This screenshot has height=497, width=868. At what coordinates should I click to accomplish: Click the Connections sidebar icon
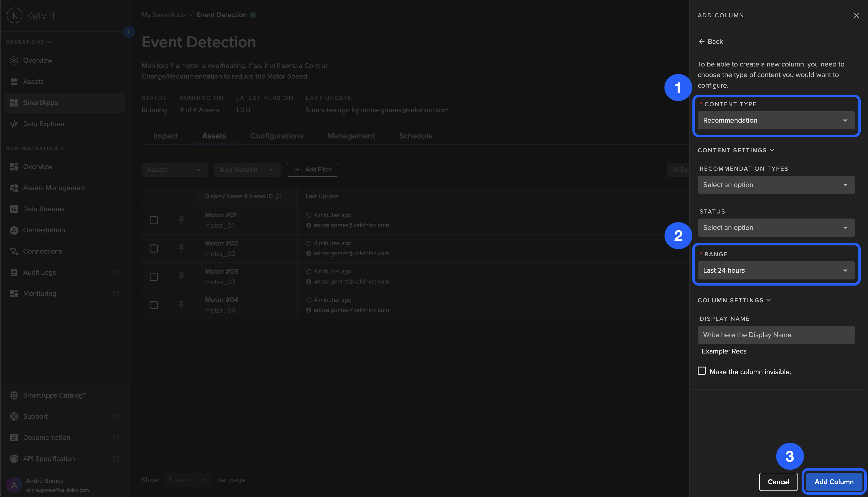pyautogui.click(x=14, y=252)
